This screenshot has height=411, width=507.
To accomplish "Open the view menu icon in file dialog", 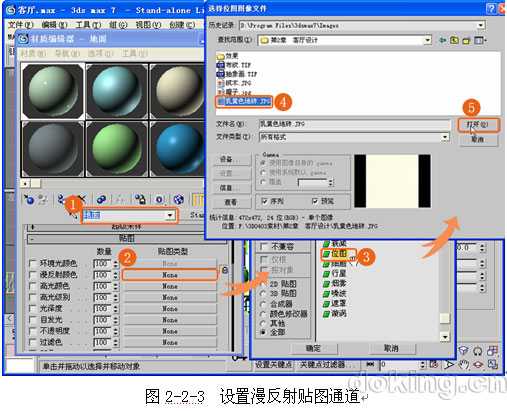I will 480,41.
